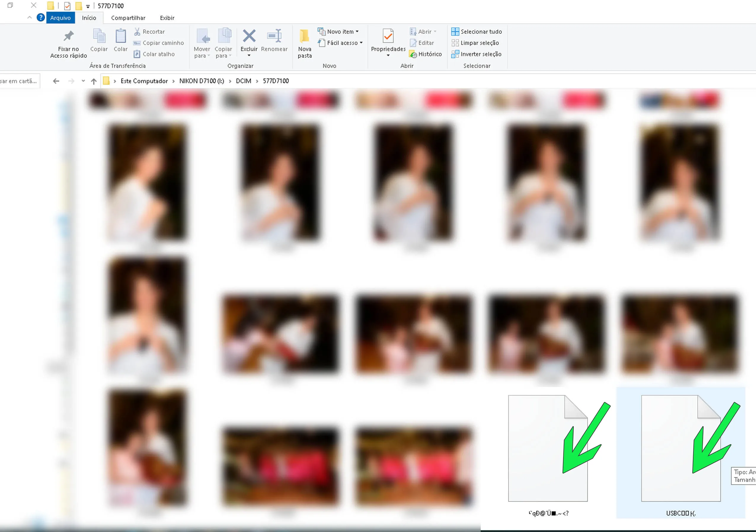Image resolution: width=756 pixels, height=532 pixels.
Task: Open the Arquivo menu
Action: pyautogui.click(x=60, y=18)
